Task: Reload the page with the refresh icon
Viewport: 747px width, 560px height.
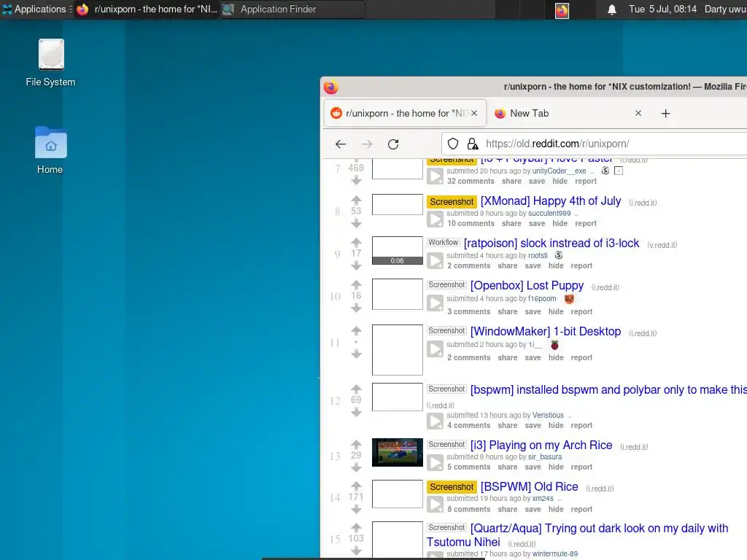Action: (x=393, y=144)
